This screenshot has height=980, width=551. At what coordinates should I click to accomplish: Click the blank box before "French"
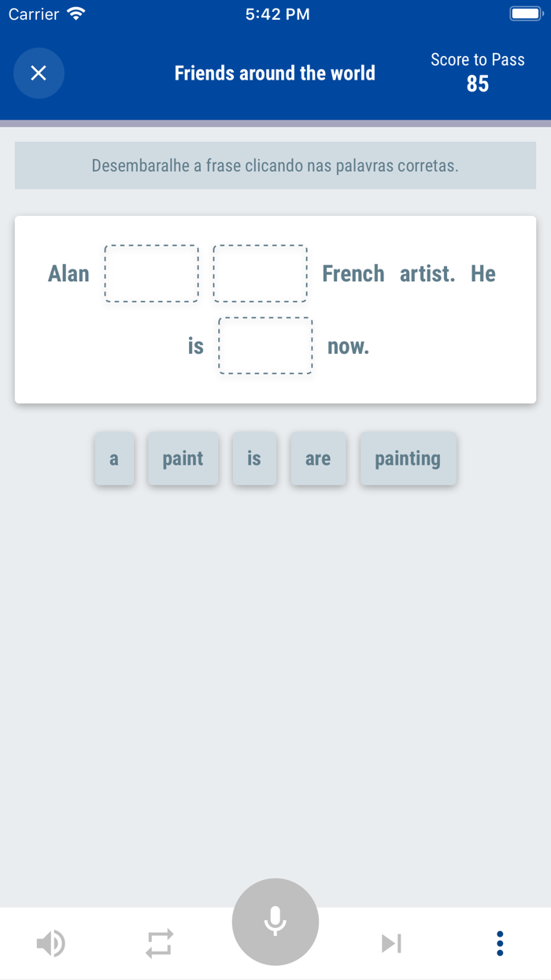(x=260, y=273)
